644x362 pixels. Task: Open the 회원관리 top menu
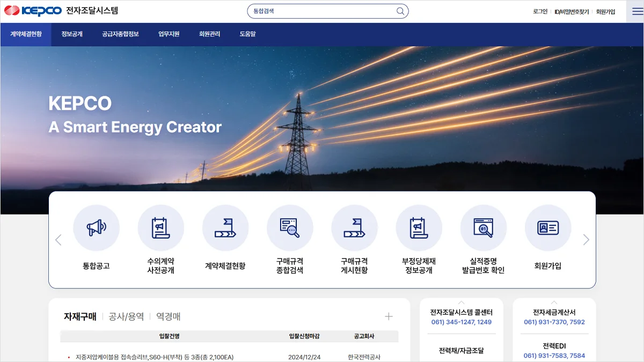(209, 34)
